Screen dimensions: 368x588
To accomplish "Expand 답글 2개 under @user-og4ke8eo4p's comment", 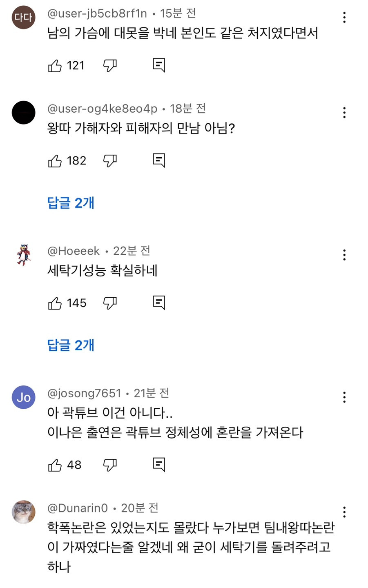I will tap(71, 203).
